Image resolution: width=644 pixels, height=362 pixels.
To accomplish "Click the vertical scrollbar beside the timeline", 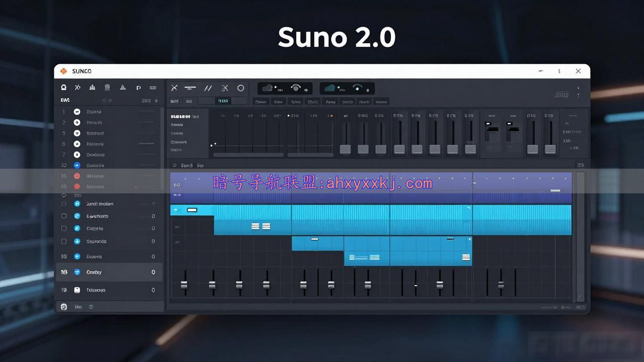I will click(581, 236).
